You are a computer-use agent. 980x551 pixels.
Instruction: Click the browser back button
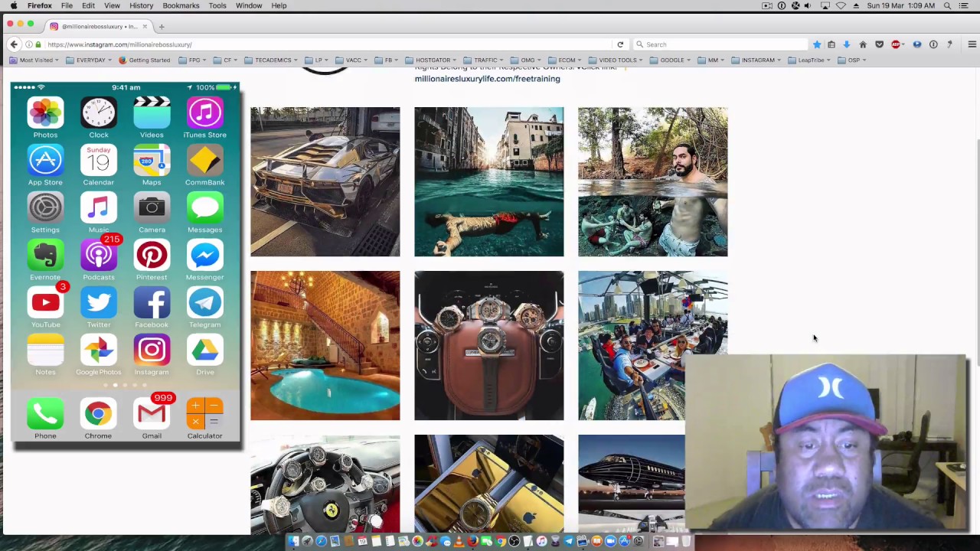click(x=13, y=44)
